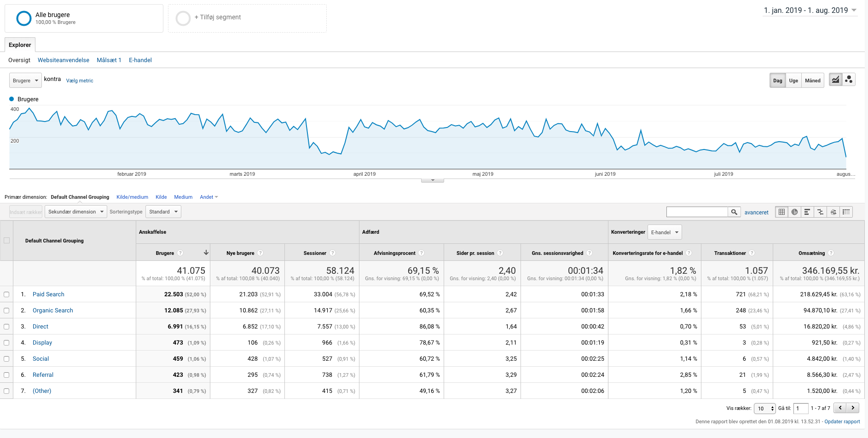Screen dimensions: 868x438
Task: Open the Sekundær dimension dropdown
Action: tap(76, 212)
